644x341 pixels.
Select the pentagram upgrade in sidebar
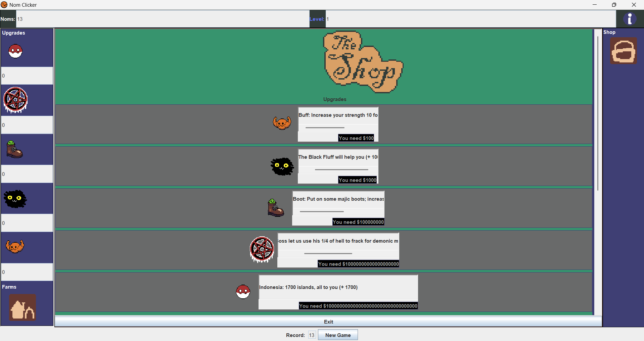pos(15,100)
